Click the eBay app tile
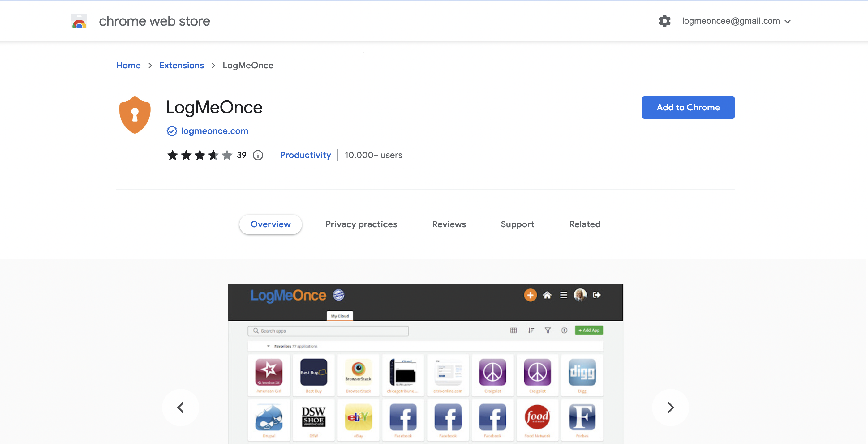This screenshot has width=868, height=444. [358, 420]
